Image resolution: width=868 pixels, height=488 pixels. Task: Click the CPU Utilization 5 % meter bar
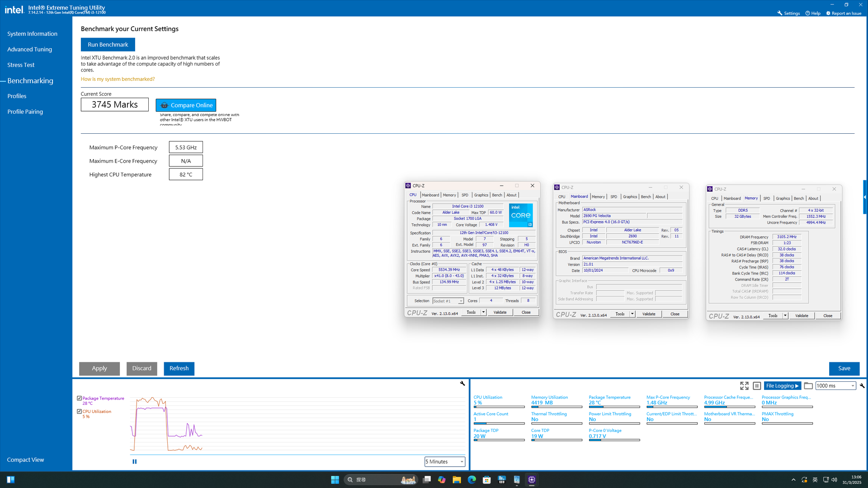tap(499, 407)
